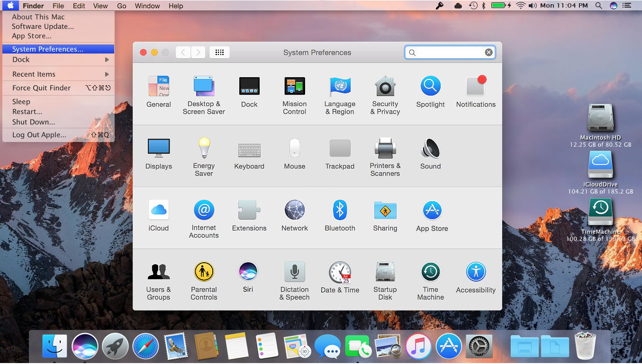The image size is (642, 364).
Task: Open the Help menu
Action: 176,6
